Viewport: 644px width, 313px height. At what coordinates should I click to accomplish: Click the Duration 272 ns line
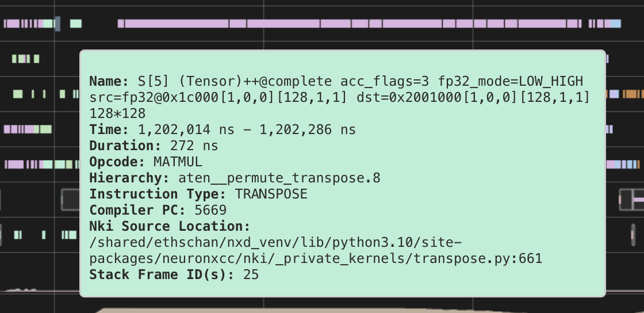(154, 146)
